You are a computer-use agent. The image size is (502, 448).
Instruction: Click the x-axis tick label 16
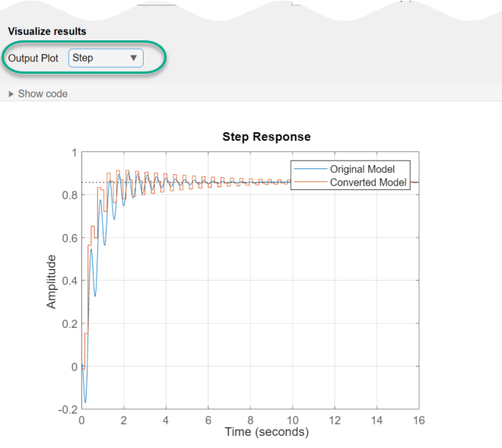(417, 420)
